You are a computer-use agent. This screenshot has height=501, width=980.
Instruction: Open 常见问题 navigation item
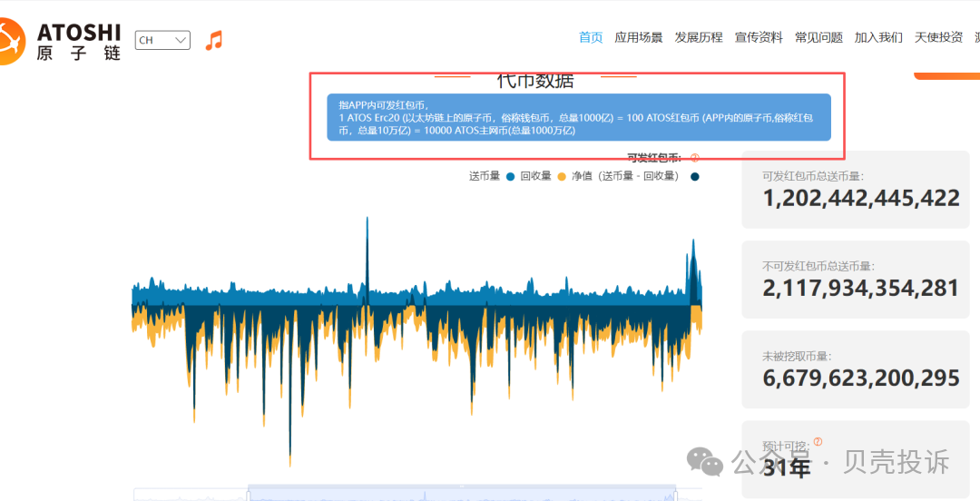(x=818, y=37)
